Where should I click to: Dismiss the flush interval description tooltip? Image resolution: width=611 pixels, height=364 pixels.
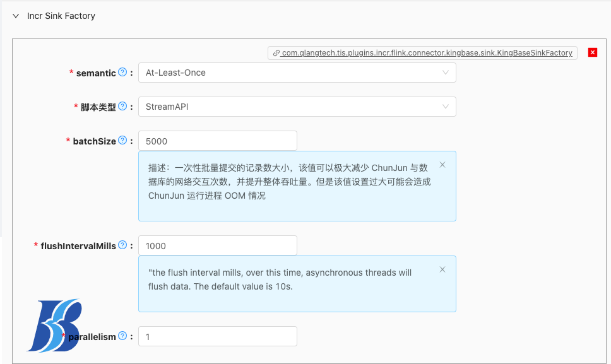pos(442,269)
